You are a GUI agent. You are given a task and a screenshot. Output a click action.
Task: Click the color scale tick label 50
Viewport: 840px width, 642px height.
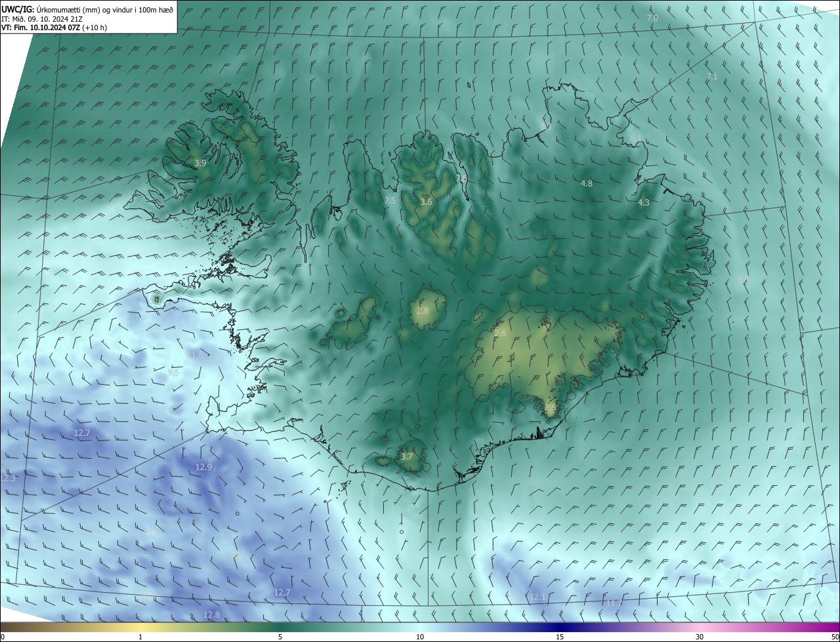(x=835, y=637)
